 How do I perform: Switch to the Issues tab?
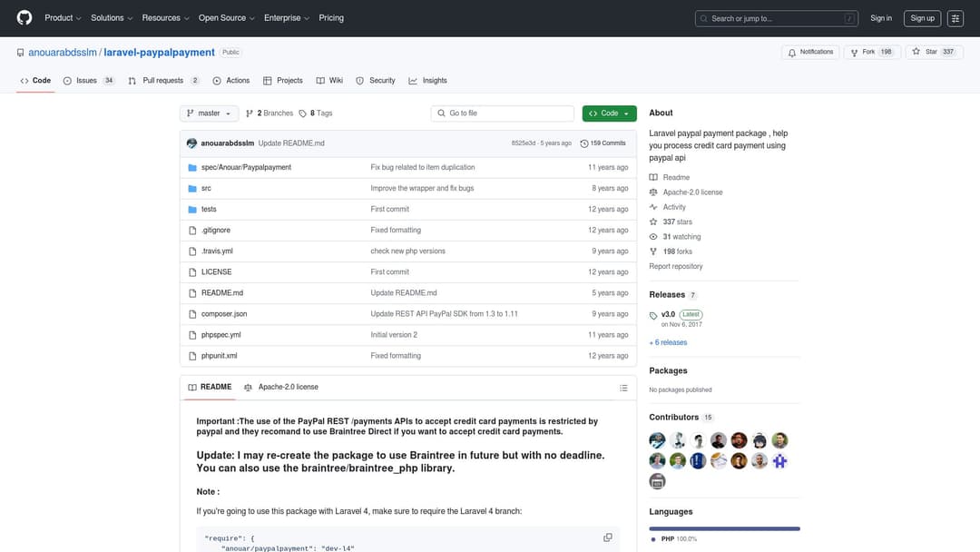point(89,81)
